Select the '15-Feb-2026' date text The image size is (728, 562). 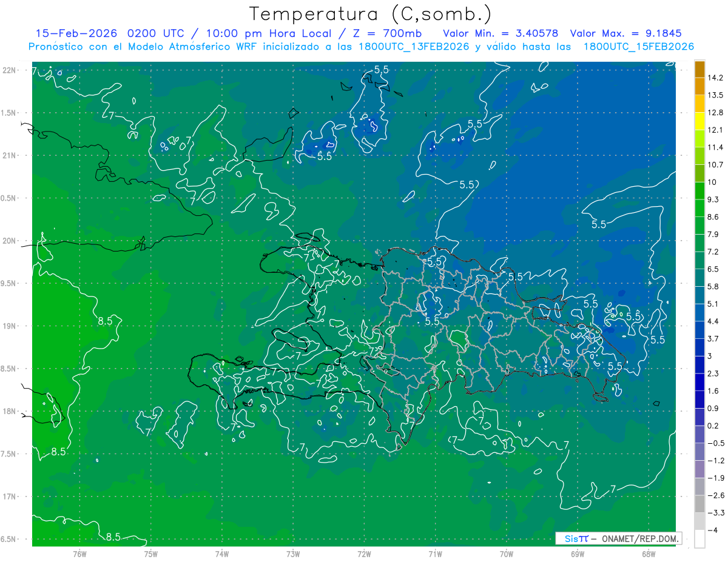coord(77,33)
